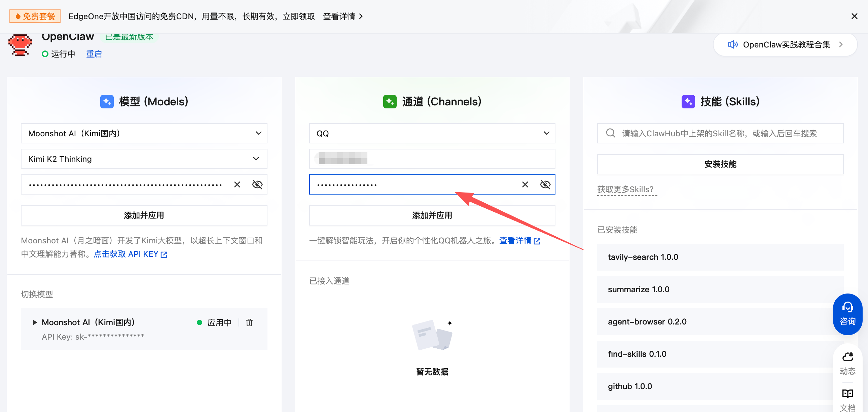Expand the Moonshot AI model entry triangle

[34, 322]
